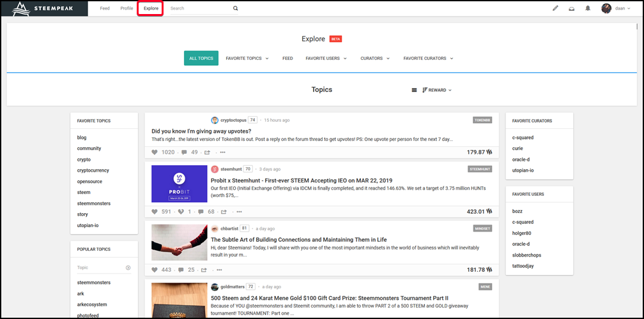644x319 pixels.
Task: Like the chbartist Subtle Art post
Action: (155, 270)
